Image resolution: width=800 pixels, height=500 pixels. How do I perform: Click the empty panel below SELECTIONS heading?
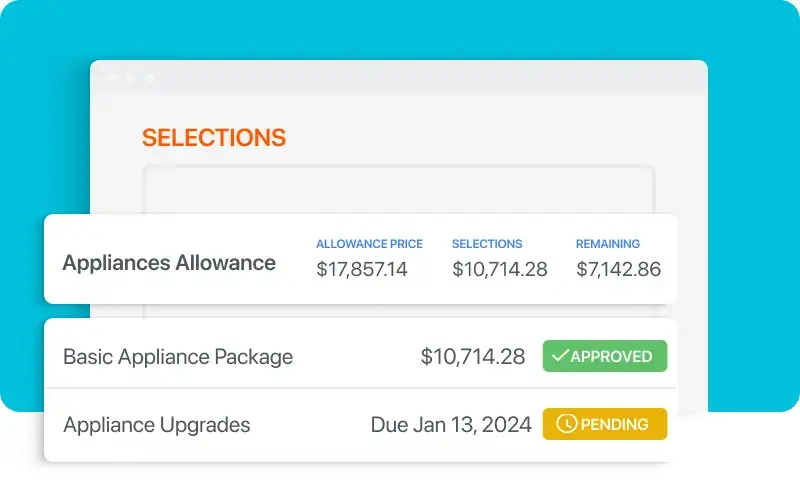[x=398, y=190]
